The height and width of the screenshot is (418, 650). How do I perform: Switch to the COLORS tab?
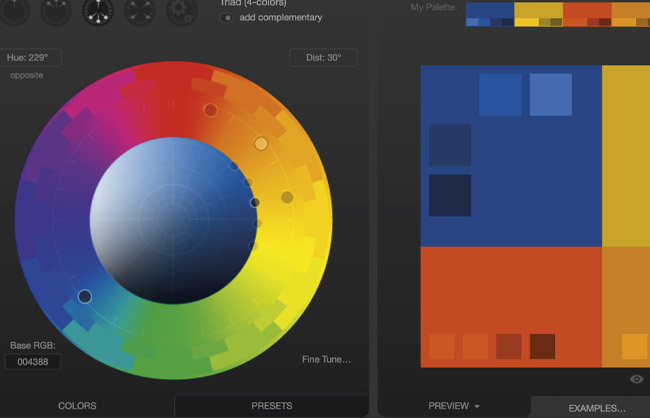point(77,406)
